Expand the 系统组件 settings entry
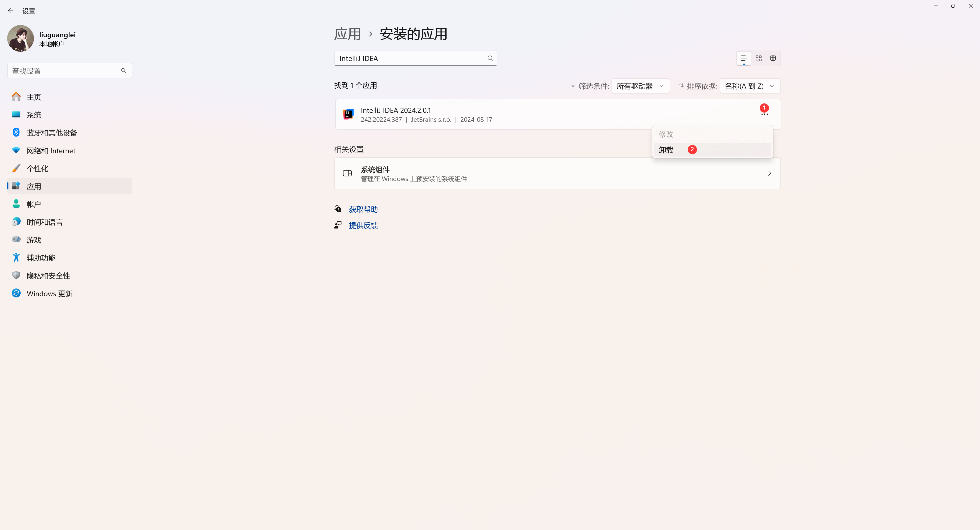The image size is (980, 530). point(557,174)
